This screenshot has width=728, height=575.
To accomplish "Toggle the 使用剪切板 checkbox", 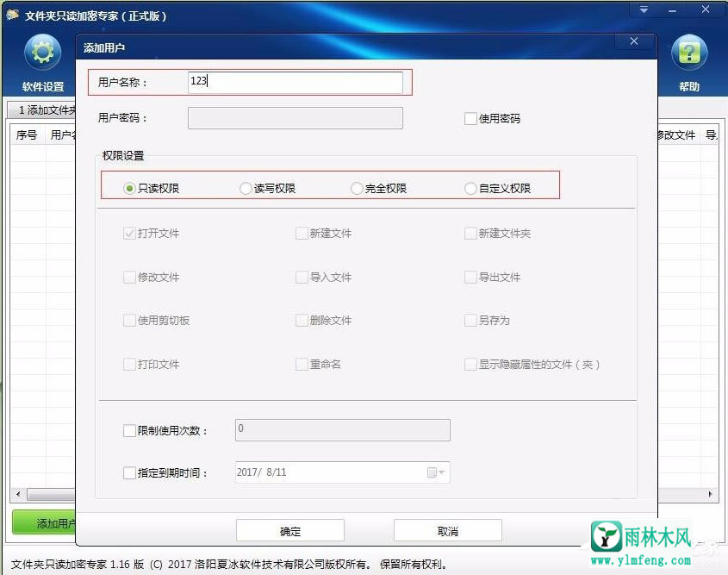I will pos(129,321).
